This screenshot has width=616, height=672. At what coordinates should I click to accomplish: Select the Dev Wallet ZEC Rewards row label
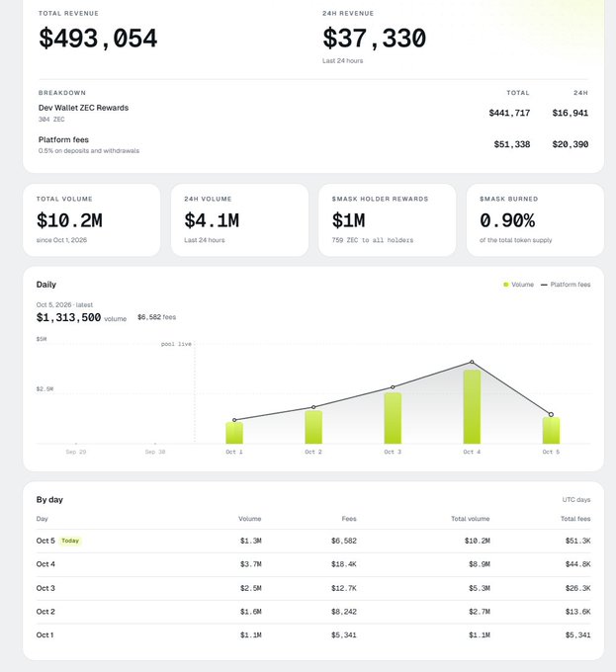84,108
